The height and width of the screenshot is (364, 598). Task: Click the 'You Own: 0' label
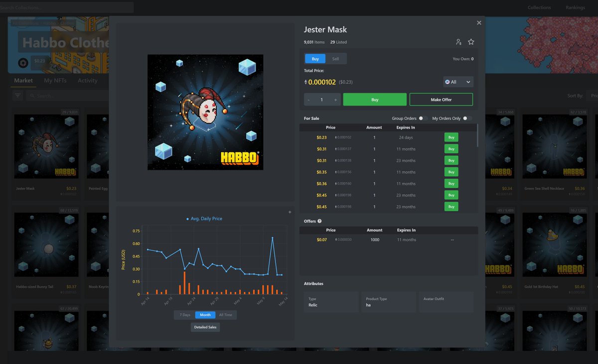coord(463,59)
